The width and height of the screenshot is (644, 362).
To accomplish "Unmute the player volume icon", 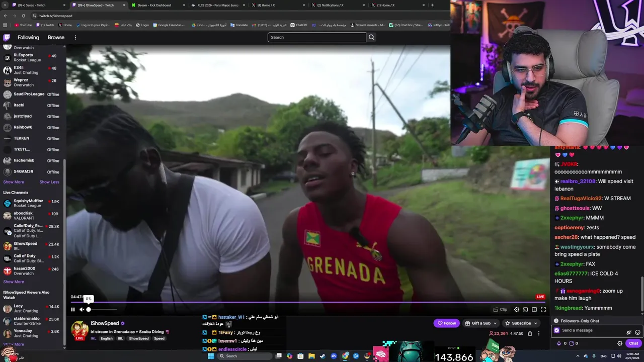I will [82, 310].
